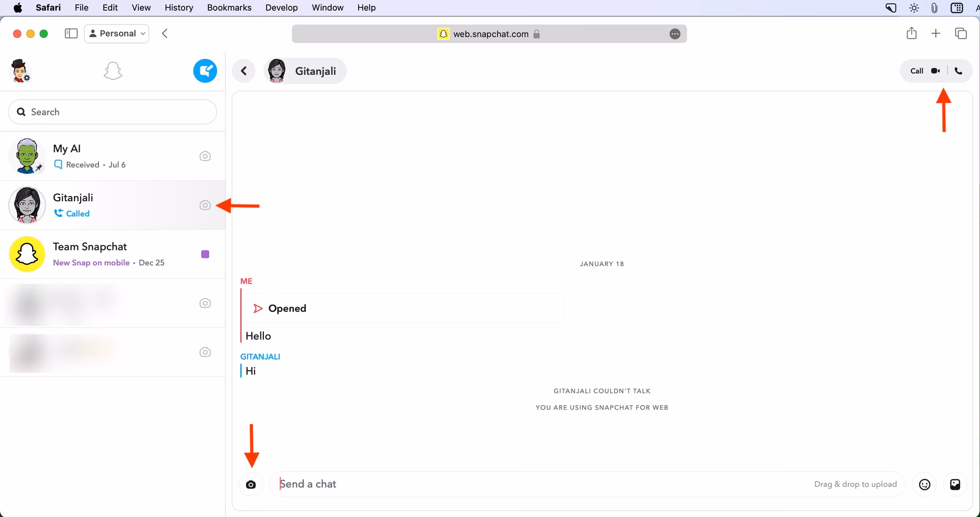Open your Bitmoji profile settings
This screenshot has width=980, height=517.
point(20,70)
